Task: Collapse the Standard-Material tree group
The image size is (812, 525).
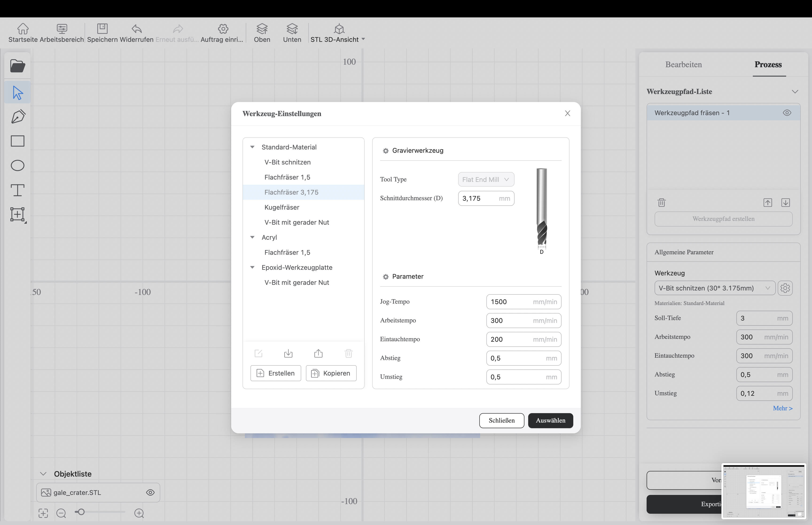Action: tap(253, 147)
